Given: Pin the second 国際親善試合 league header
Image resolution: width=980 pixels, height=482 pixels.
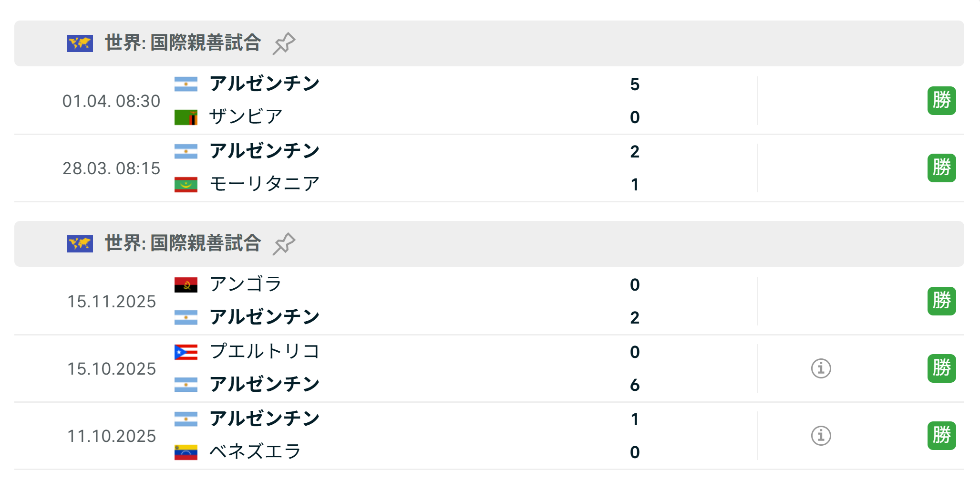Looking at the screenshot, I should tap(284, 244).
